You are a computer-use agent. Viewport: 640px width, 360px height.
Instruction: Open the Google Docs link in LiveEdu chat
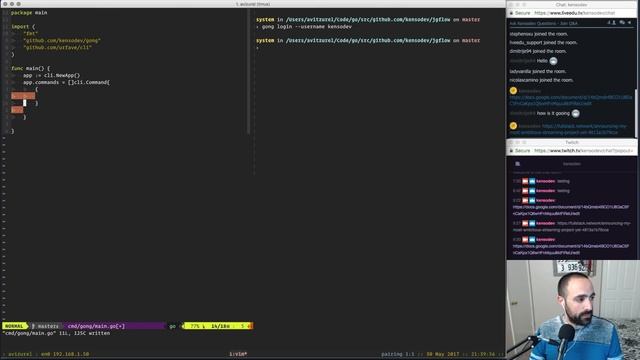pyautogui.click(x=571, y=100)
